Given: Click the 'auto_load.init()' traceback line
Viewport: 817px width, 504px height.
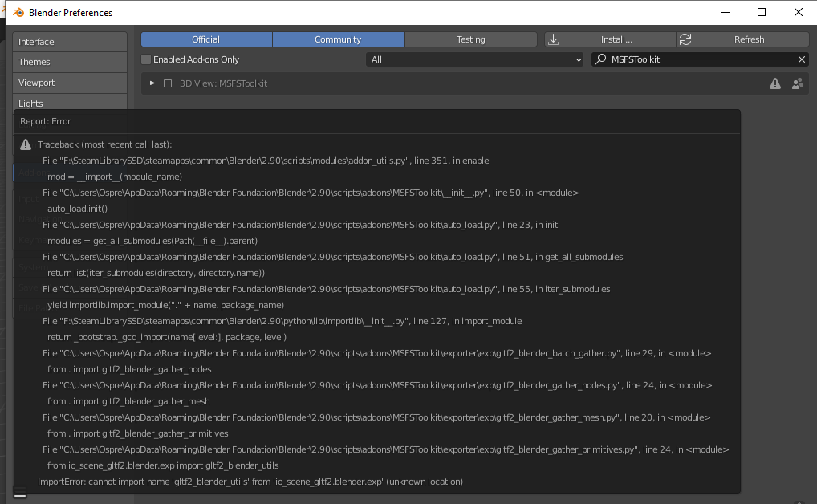Looking at the screenshot, I should (78, 209).
